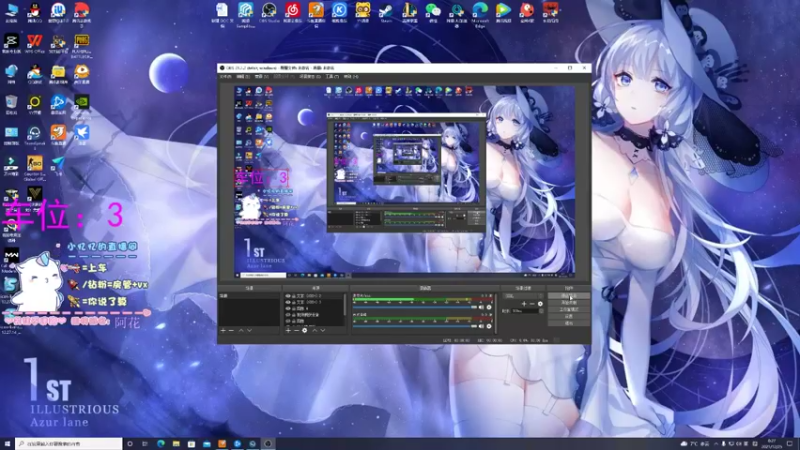Open the NetEase Cloud Music red desktop icon
The width and height of the screenshot is (800, 450).
click(292, 13)
